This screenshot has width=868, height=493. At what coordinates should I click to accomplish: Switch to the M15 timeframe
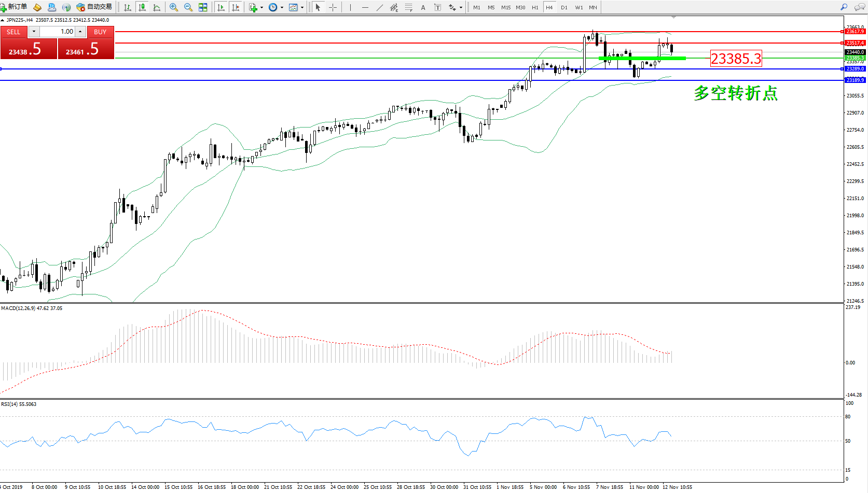coord(505,7)
